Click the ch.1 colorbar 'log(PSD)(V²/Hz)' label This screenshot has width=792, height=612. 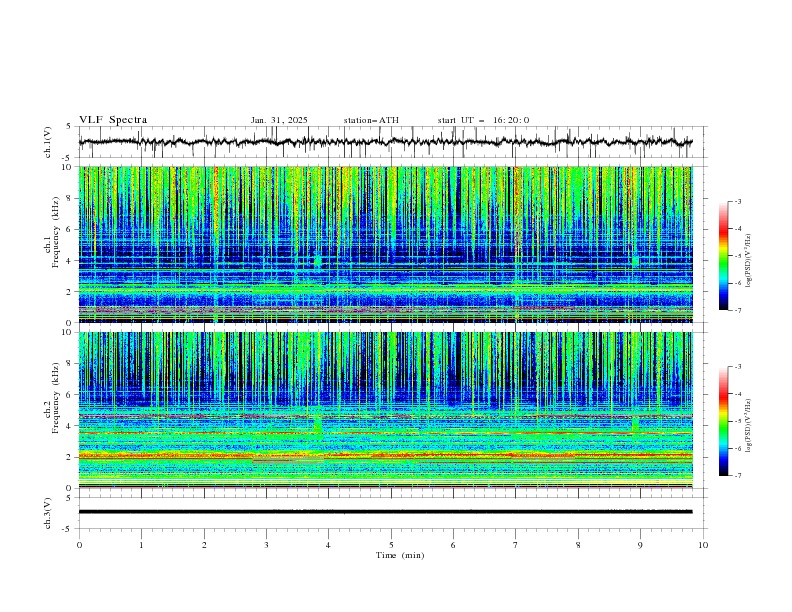click(748, 261)
